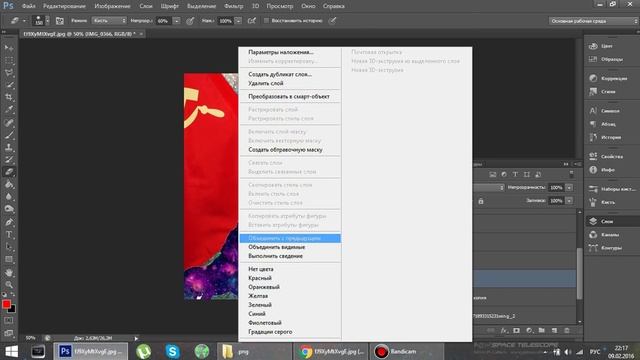Toggle lock in Layers panel

click(481, 201)
